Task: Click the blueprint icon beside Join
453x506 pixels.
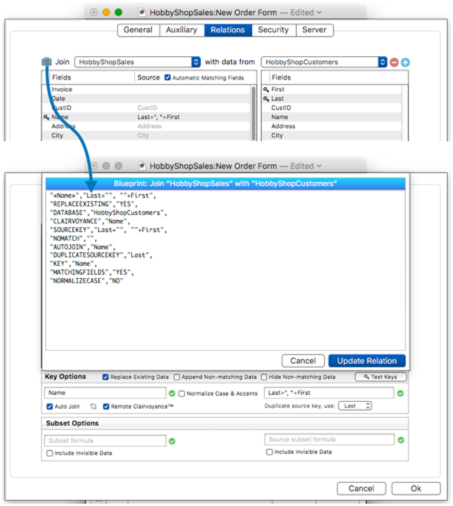Action: click(46, 62)
